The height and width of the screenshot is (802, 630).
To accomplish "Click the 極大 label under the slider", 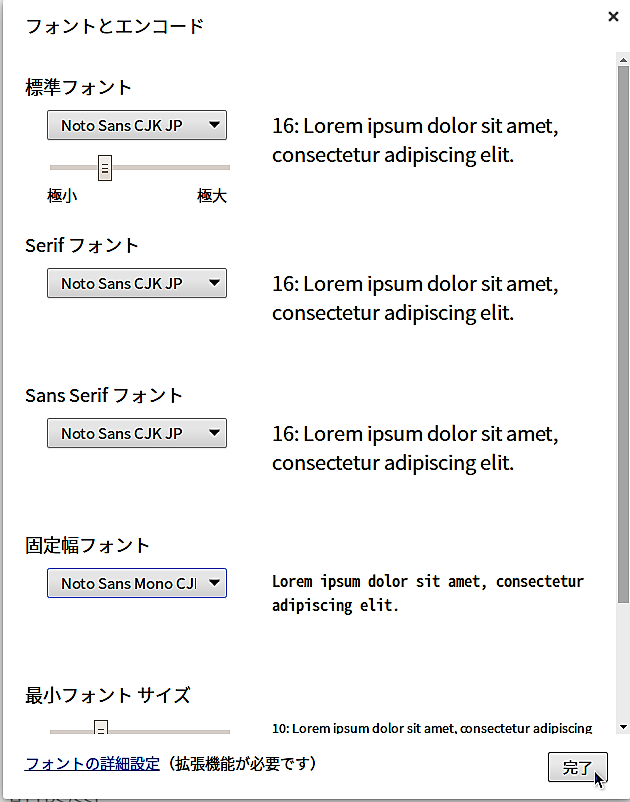I will tap(212, 196).
